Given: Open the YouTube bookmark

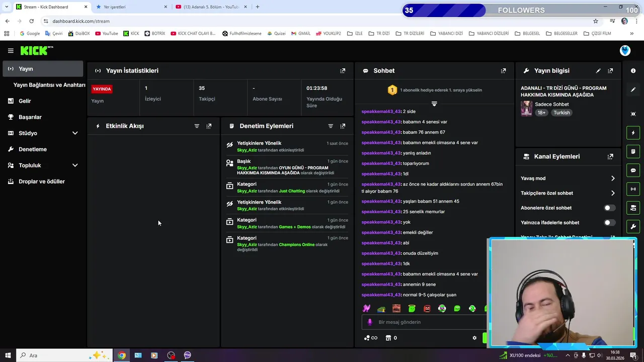Looking at the screenshot, I should click(x=106, y=34).
